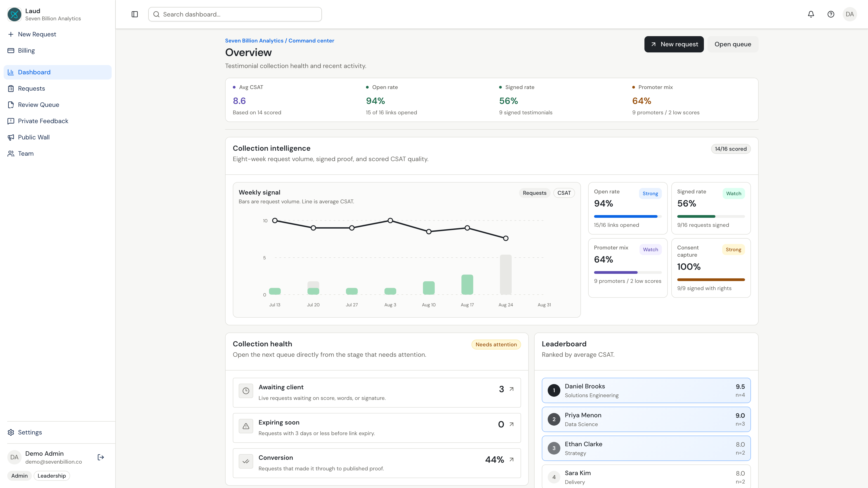Click the Dashboard bar-chart icon
The height and width of the screenshot is (488, 868).
11,72
